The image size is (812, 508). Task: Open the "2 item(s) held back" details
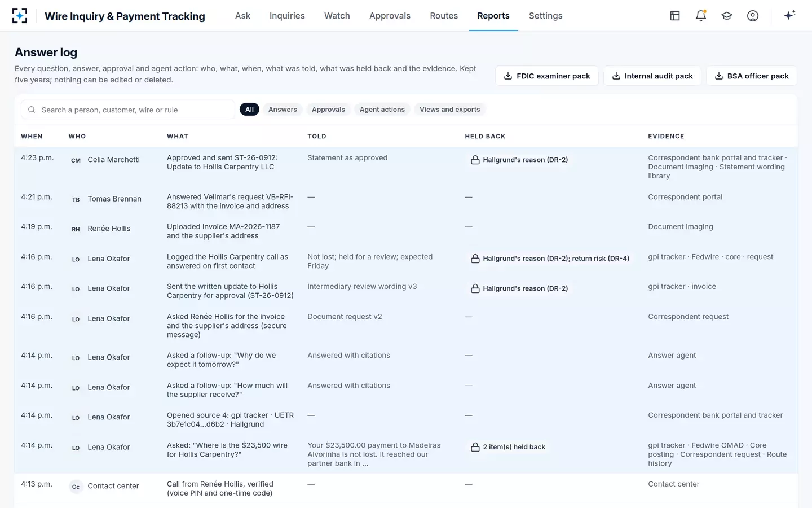point(509,447)
